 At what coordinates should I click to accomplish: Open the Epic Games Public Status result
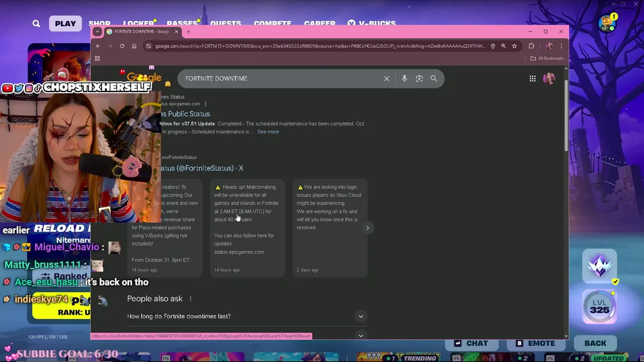click(184, 114)
